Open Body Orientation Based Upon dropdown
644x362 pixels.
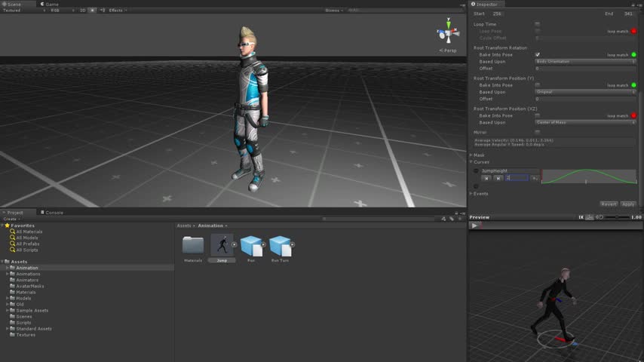pyautogui.click(x=585, y=62)
